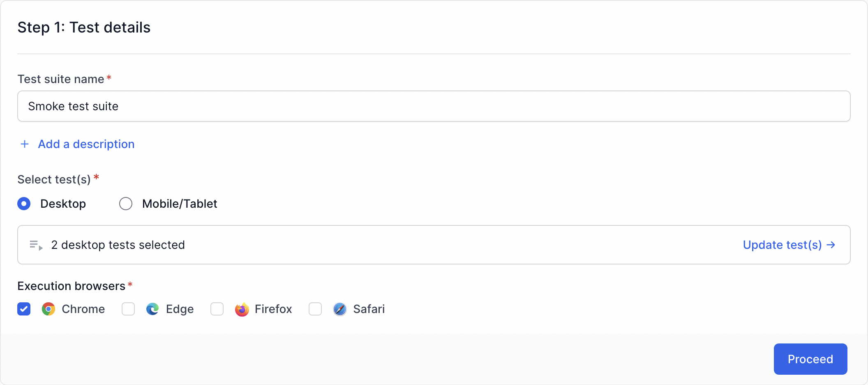868x385 pixels.
Task: Tick the Firefox browser checkbox
Action: pos(217,309)
